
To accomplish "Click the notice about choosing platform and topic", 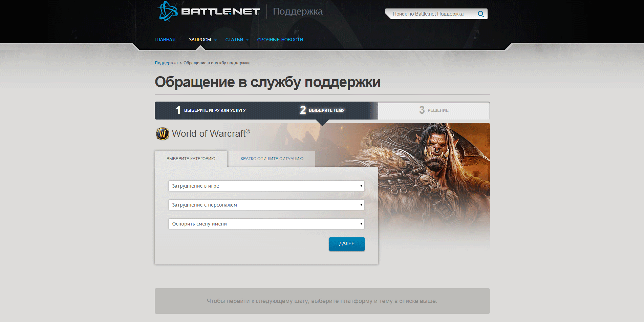I will [322, 301].
